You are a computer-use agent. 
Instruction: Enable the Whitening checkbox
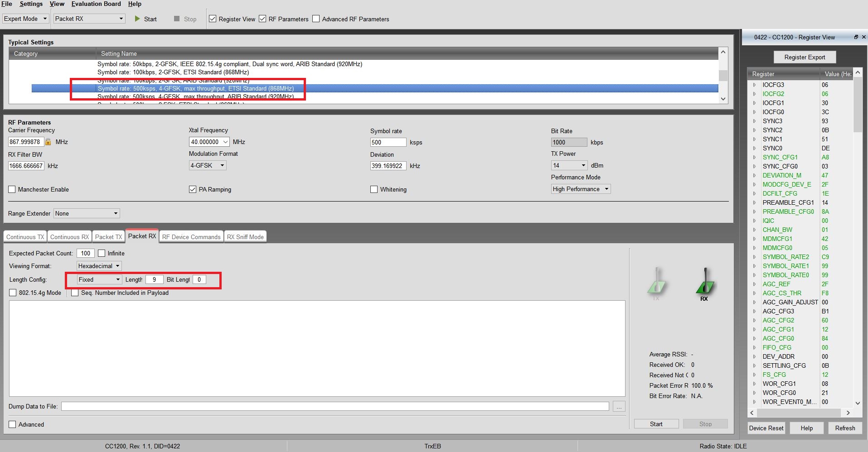point(374,189)
